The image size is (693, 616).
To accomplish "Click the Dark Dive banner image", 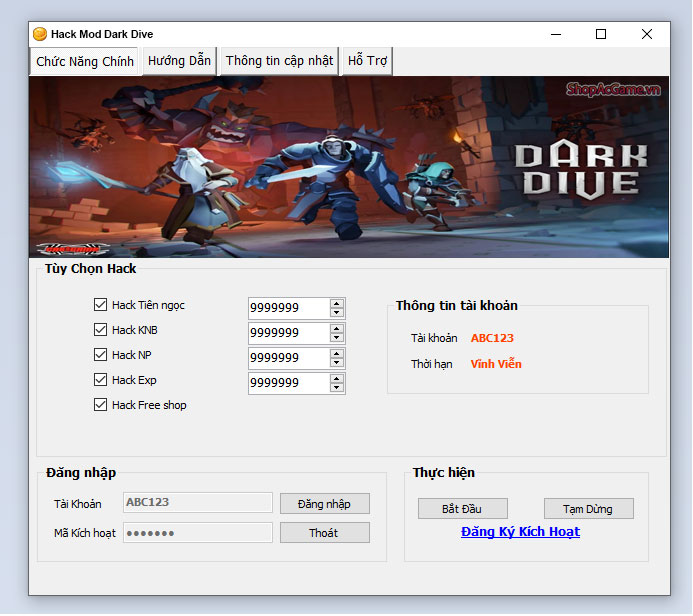I will tap(349, 167).
